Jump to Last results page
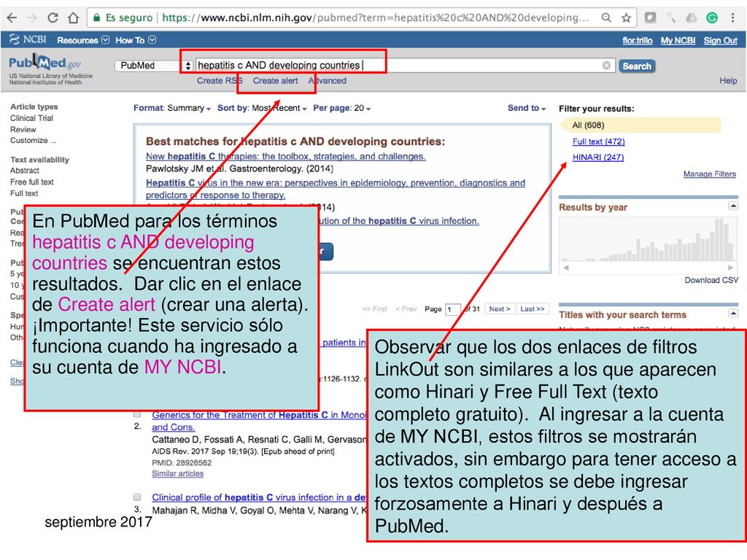This screenshot has height=560, width=747. 532,309
